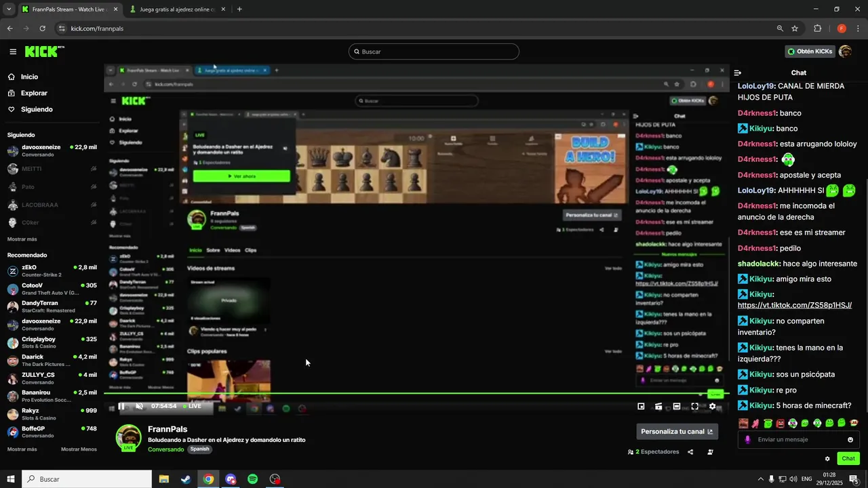Go to Siguiendo in Kick sidebar

click(x=37, y=109)
